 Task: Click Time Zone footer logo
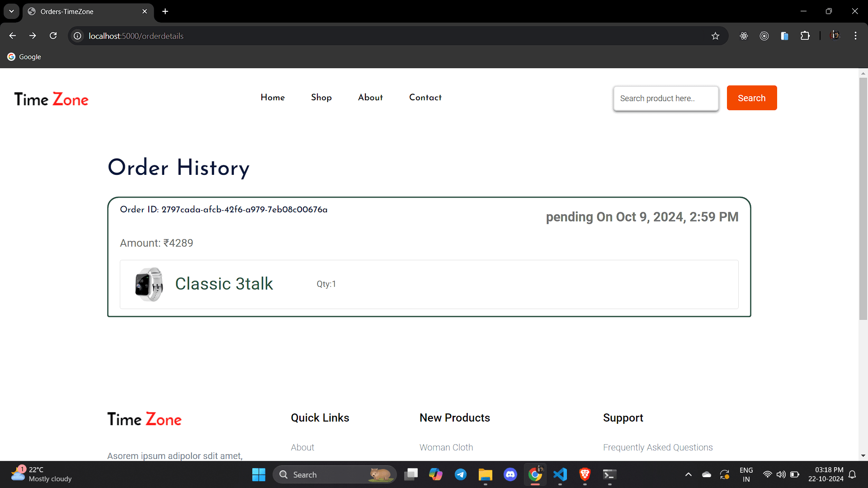pyautogui.click(x=144, y=419)
